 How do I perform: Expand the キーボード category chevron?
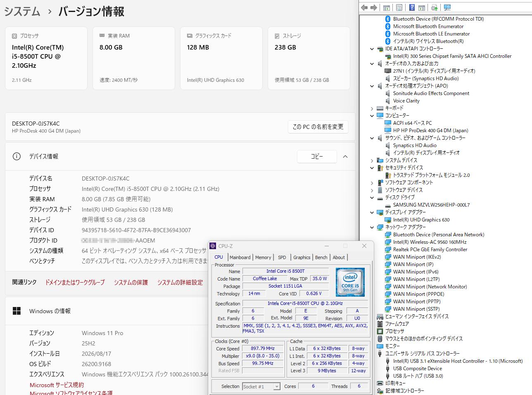point(372,108)
